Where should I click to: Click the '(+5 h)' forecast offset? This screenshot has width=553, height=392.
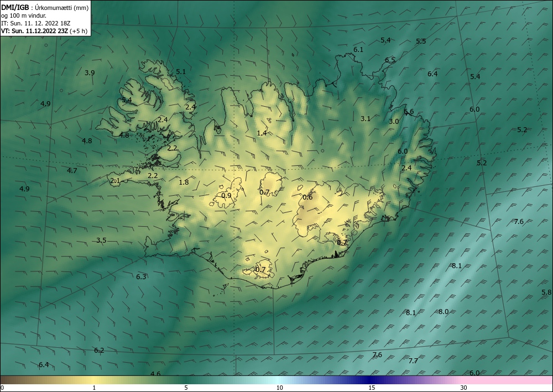click(79, 31)
